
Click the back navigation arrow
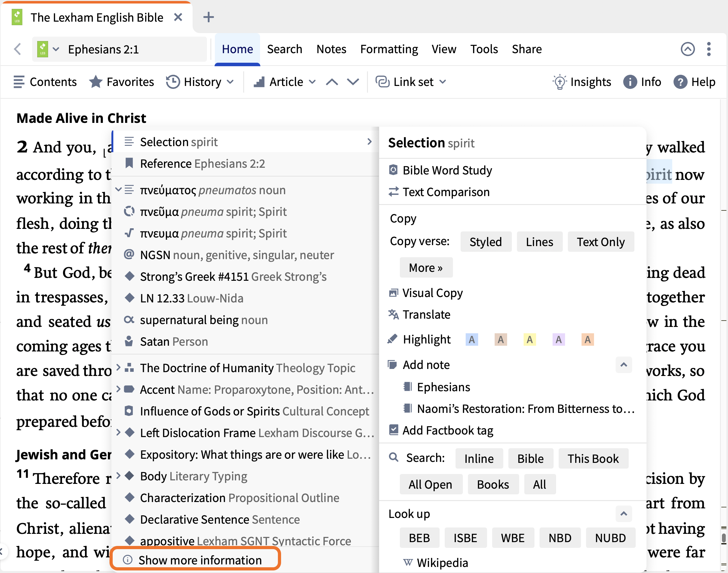[x=18, y=49]
